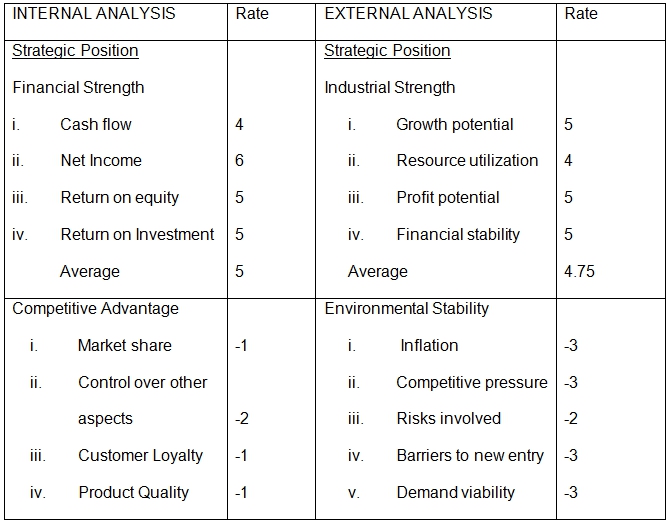Click the 4.75 average rate value
This screenshot has height=524, width=669.
(x=579, y=272)
